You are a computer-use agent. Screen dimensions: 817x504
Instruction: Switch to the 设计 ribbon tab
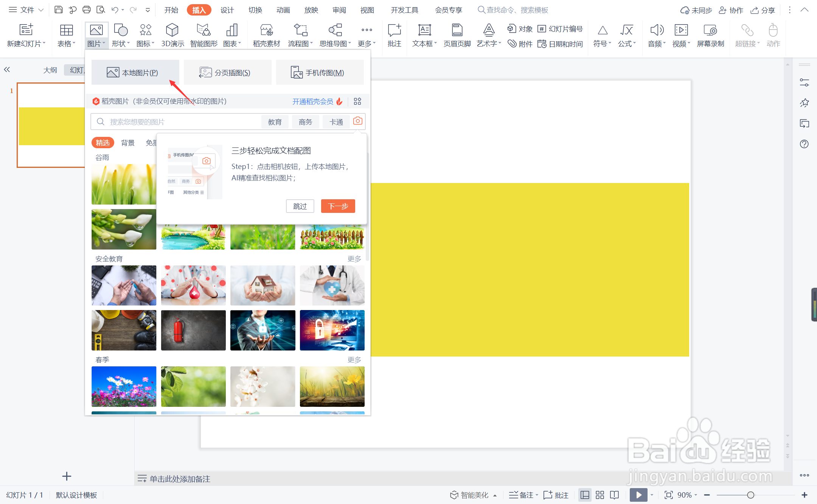[227, 10]
